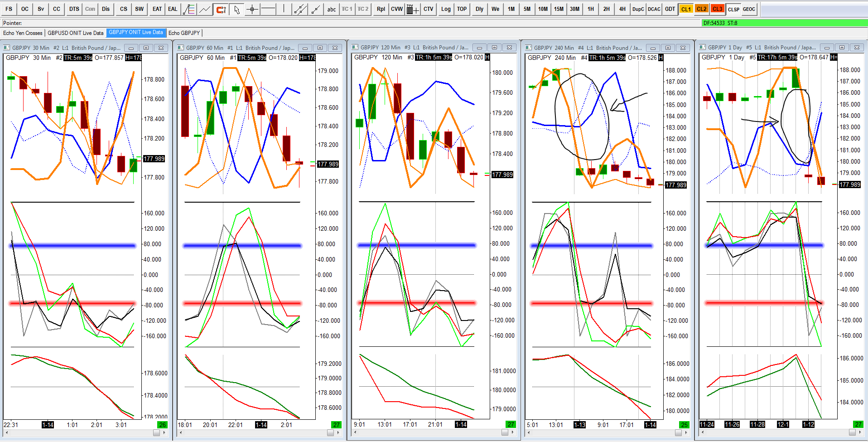Select the parallel channel line tool
The image size is (868, 442).
(300, 9)
